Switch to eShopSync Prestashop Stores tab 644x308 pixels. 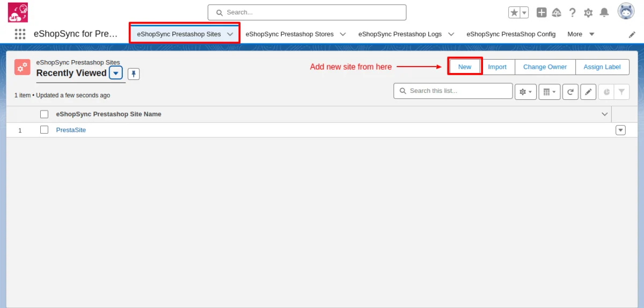click(289, 34)
